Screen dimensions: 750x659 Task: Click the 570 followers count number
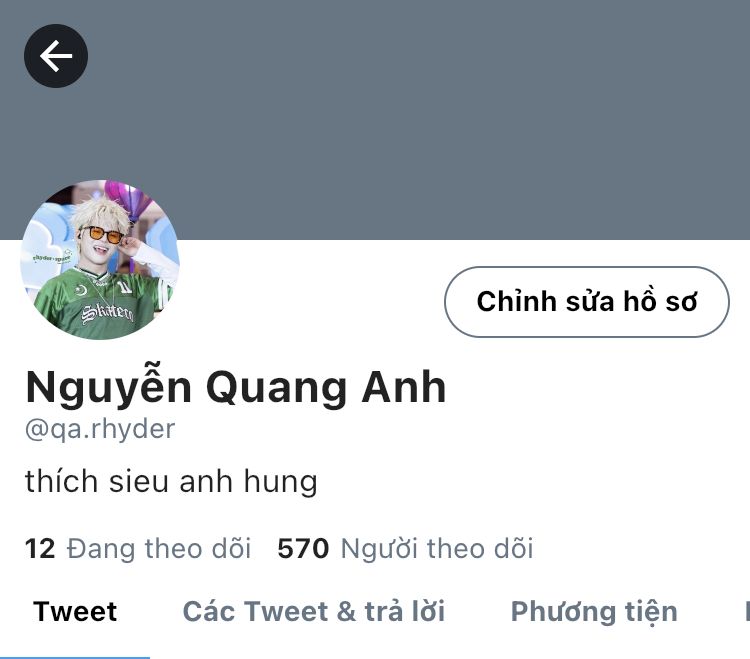point(303,549)
